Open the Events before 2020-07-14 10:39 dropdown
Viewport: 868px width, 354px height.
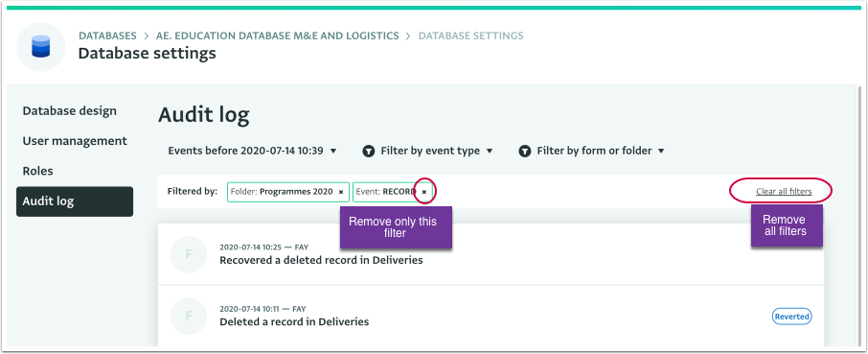click(252, 151)
